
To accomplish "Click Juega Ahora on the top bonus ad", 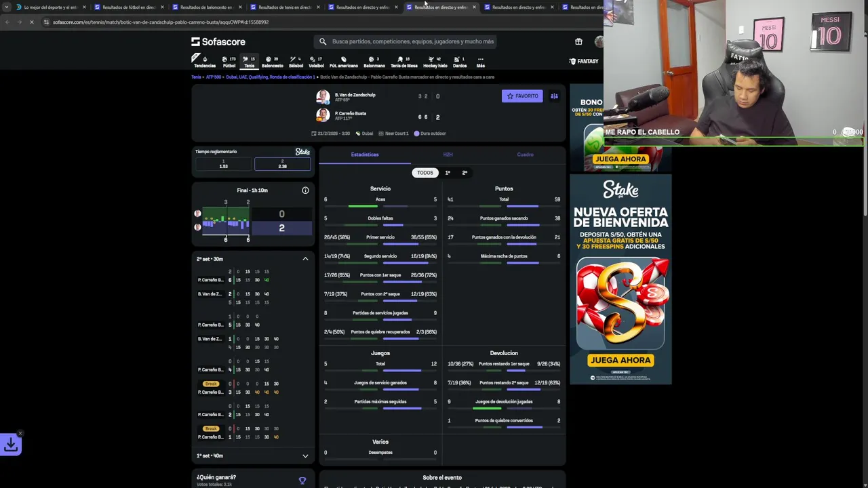I will 620,159.
